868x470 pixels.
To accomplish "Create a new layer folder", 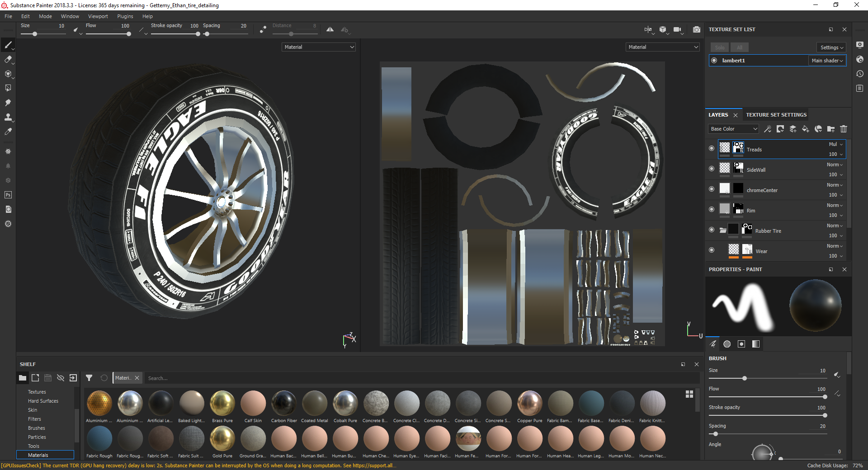I will [831, 129].
